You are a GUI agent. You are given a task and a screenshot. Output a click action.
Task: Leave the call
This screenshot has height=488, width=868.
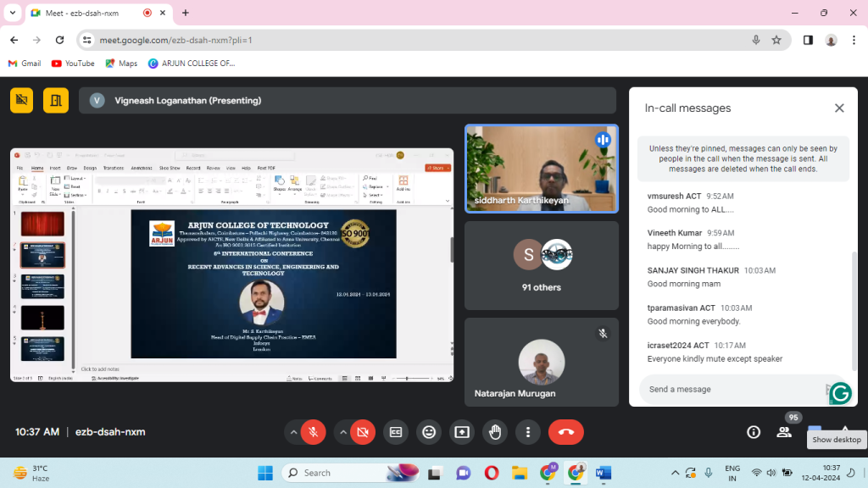565,432
